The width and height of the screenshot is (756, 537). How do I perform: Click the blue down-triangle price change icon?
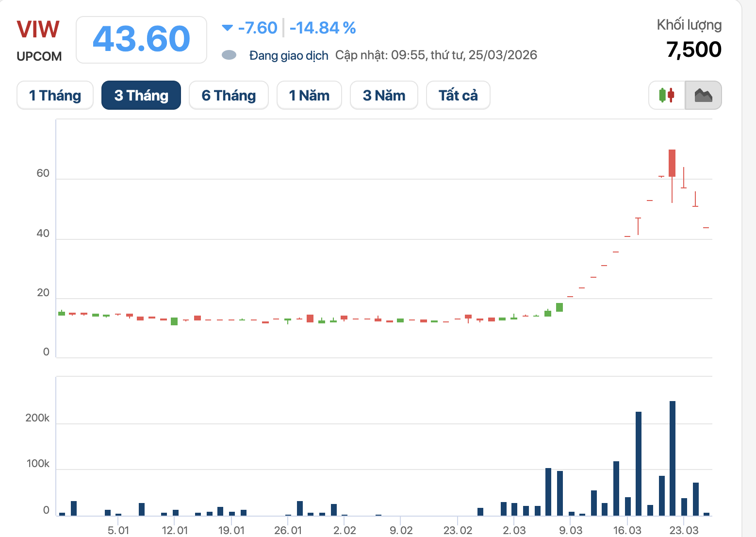coord(227,28)
